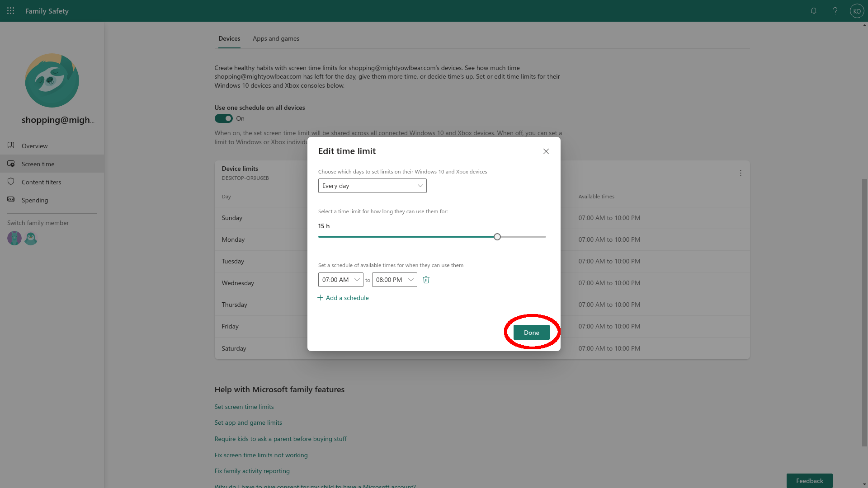Open Set app and game limits link
Viewport: 868px width, 488px height.
[x=248, y=422]
